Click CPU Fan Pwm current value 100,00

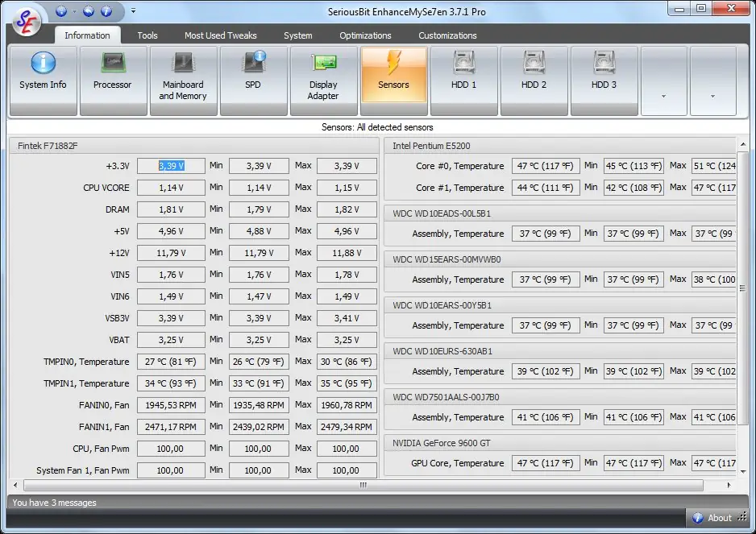click(x=171, y=449)
